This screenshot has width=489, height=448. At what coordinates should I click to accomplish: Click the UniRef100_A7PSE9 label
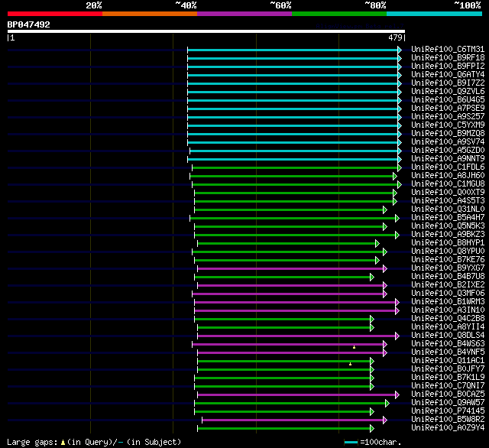[448, 109]
